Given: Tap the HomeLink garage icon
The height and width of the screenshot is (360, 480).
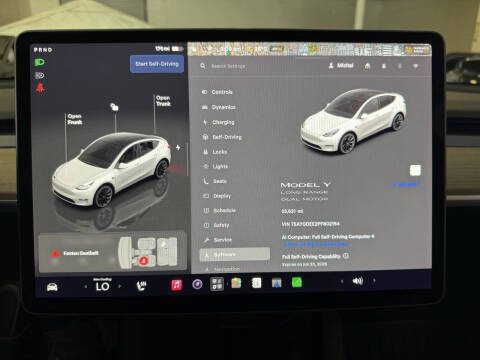Looking at the screenshot, I should click(x=367, y=66).
